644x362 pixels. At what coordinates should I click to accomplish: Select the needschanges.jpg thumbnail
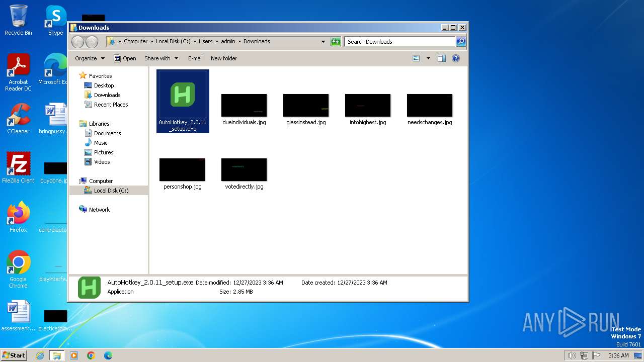[x=430, y=105]
